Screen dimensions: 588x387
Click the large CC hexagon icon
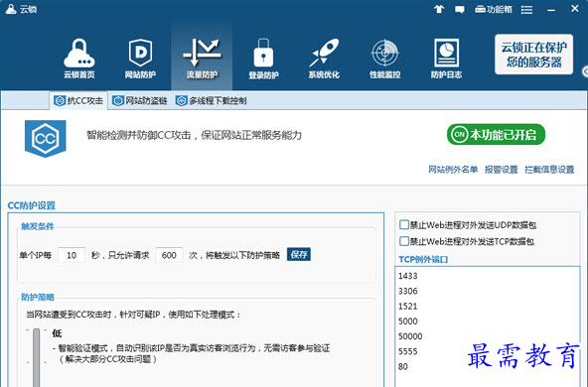point(46,139)
